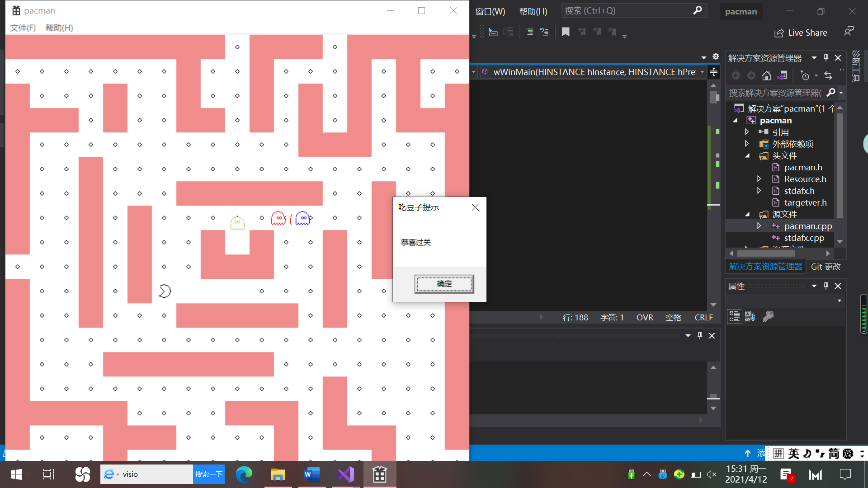Click Solution Explorer home icon

(x=766, y=75)
